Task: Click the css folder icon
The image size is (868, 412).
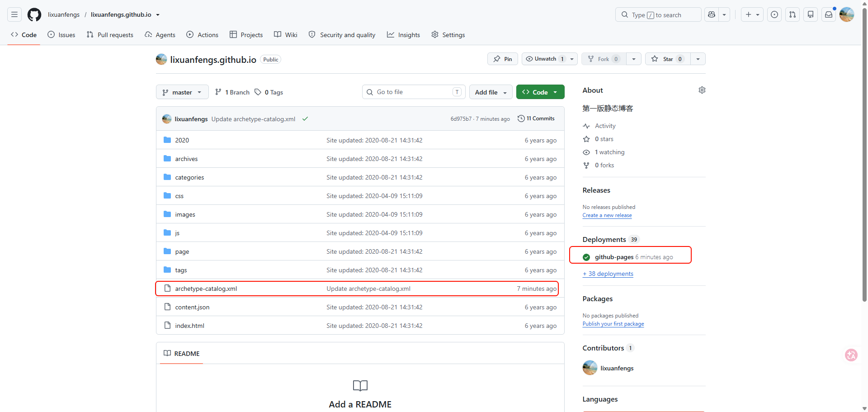Action: point(167,196)
